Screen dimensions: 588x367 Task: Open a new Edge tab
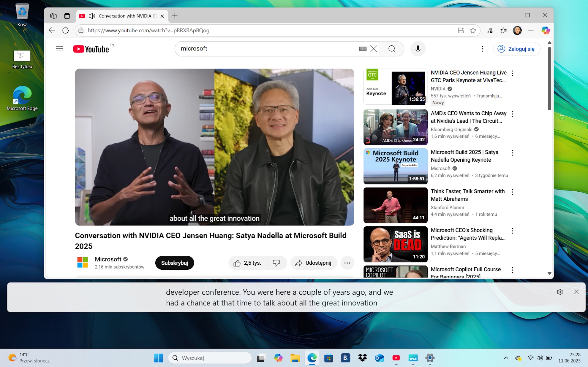coord(175,16)
